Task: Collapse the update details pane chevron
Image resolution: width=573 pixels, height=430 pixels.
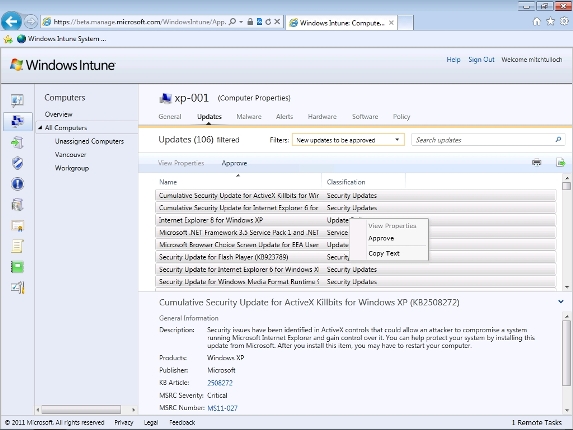Action: (561, 302)
